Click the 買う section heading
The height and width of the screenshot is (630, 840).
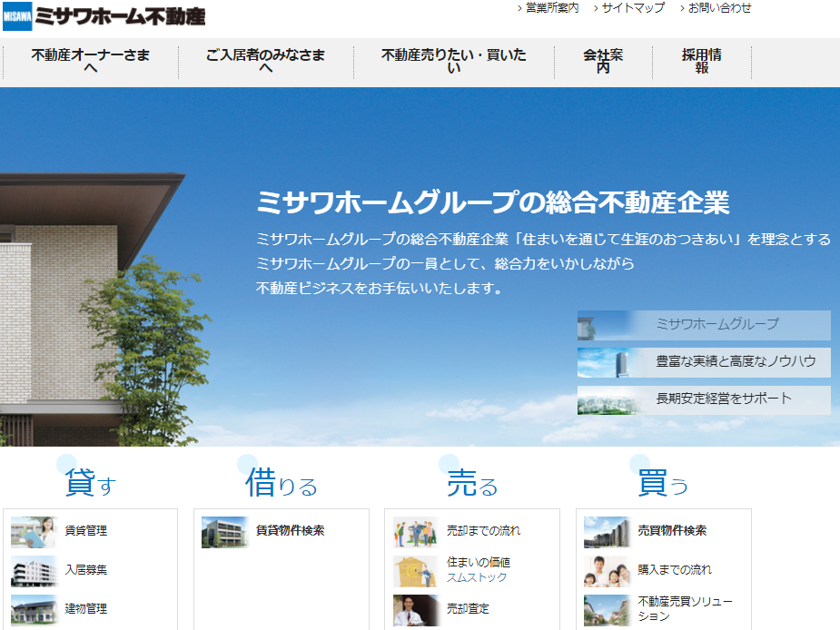point(663,483)
